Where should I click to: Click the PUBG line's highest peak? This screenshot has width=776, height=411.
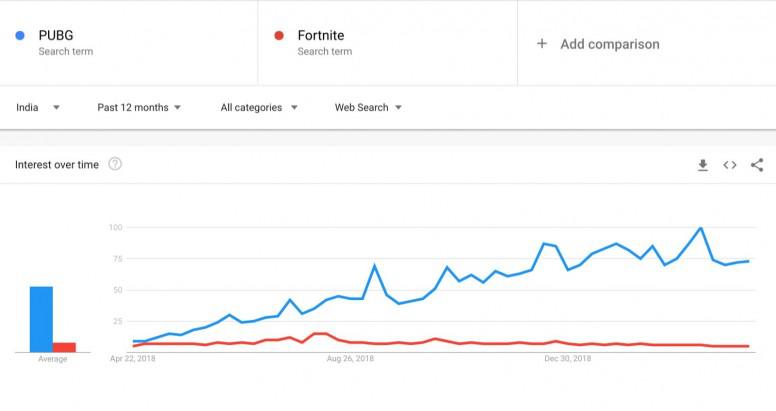coord(701,228)
